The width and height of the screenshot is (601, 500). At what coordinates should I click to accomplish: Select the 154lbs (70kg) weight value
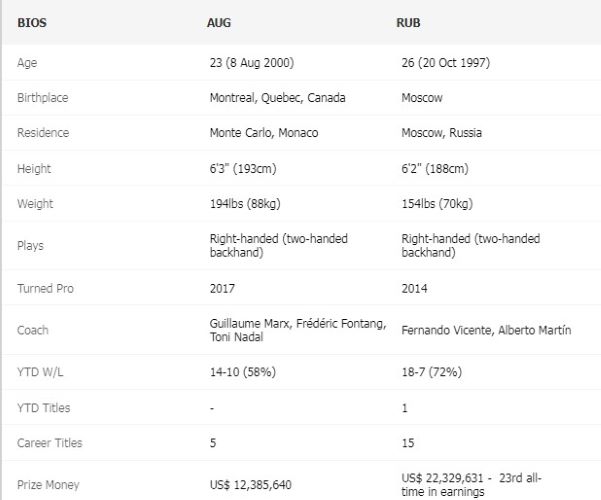point(437,204)
